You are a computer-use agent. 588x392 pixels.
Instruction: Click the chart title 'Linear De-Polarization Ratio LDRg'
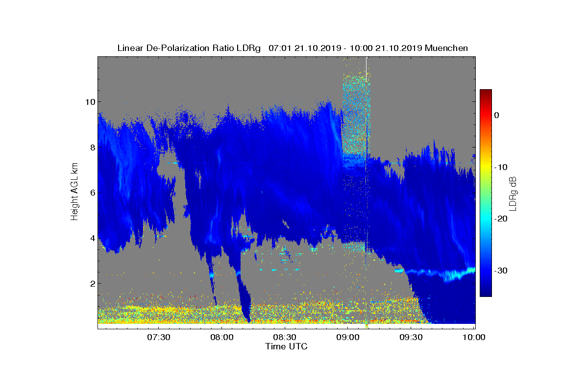coord(189,48)
